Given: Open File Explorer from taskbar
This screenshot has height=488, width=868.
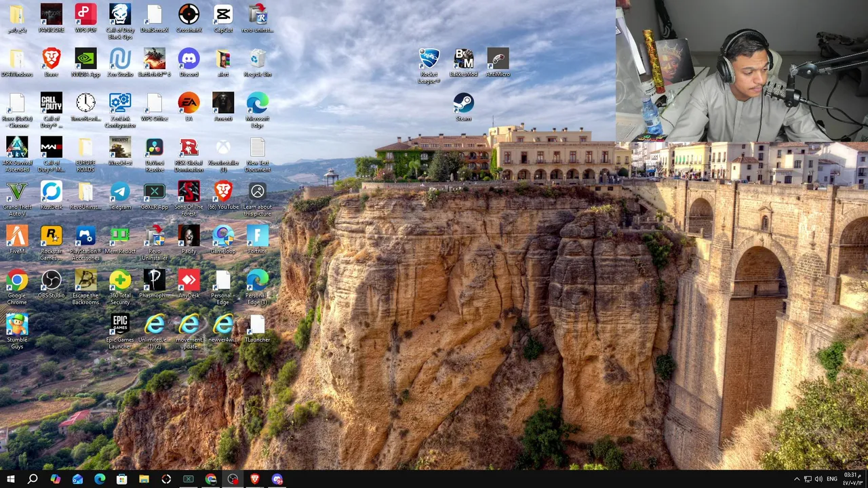Looking at the screenshot, I should point(144,480).
